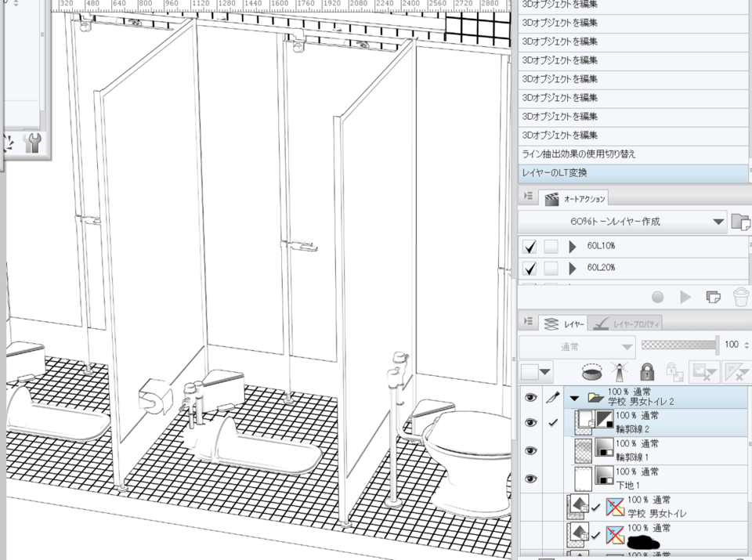Image resolution: width=752 pixels, height=560 pixels.
Task: Hide the 輪郭線 1 layer
Action: pyautogui.click(x=530, y=450)
